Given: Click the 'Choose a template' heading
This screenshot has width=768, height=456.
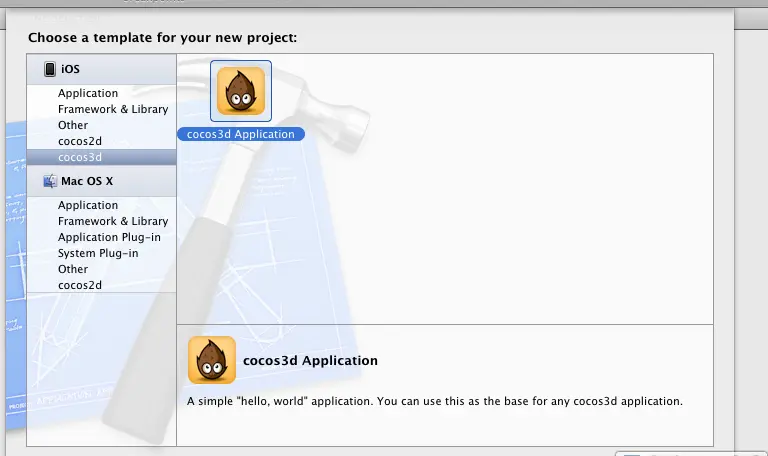Looking at the screenshot, I should [163, 38].
